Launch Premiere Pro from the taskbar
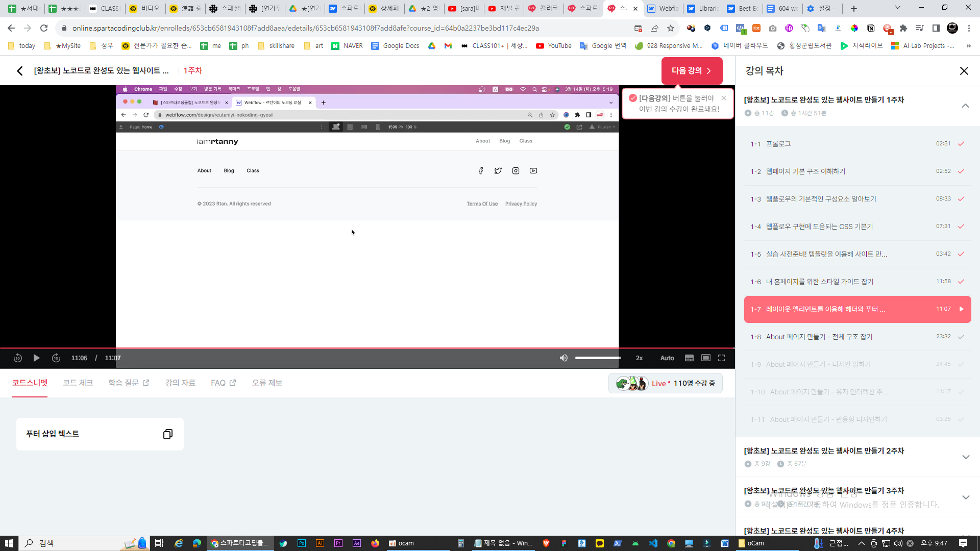 point(338,543)
